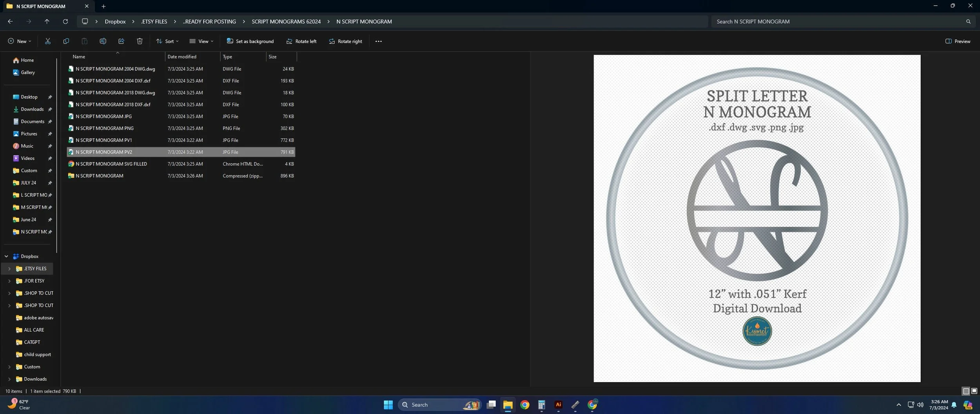This screenshot has width=980, height=414.
Task: Open the Calculator taskbar icon
Action: [x=541, y=405]
